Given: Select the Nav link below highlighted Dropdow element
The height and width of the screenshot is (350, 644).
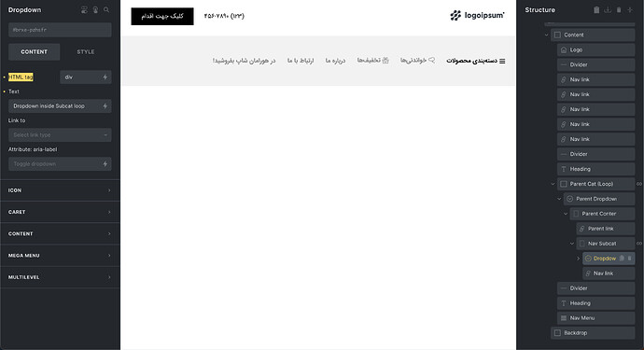Looking at the screenshot, I should pos(609,273).
